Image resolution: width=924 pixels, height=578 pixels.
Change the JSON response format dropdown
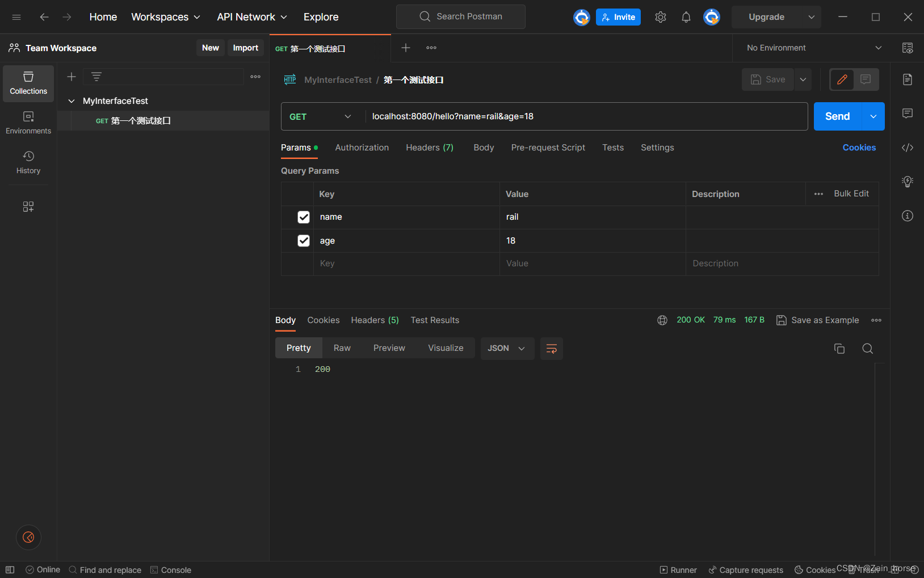[x=507, y=349]
